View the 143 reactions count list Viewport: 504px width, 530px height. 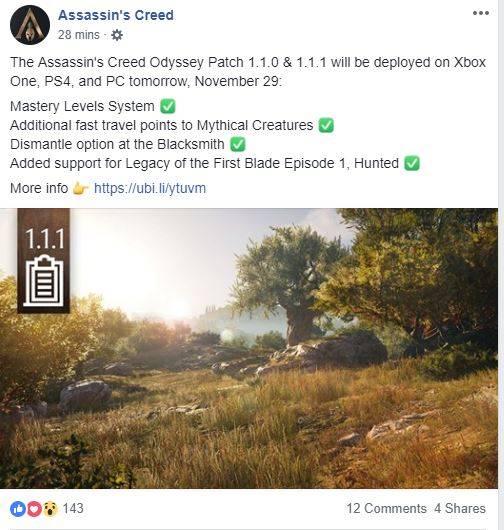(x=73, y=508)
